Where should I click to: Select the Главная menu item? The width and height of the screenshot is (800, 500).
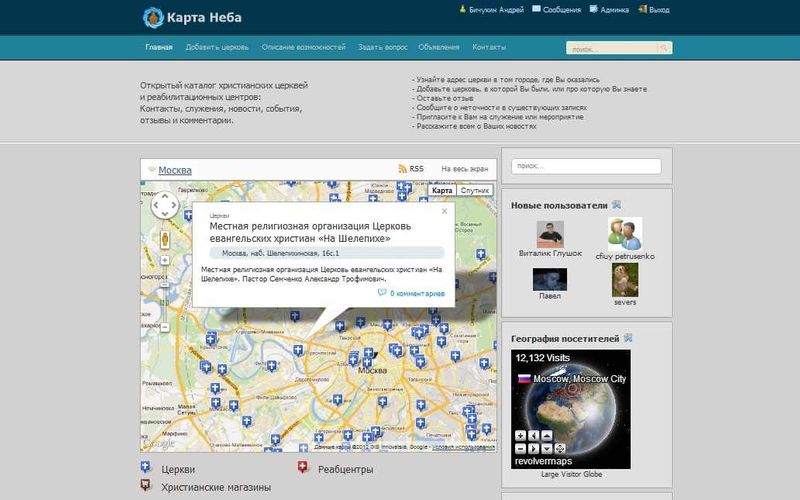(159, 47)
